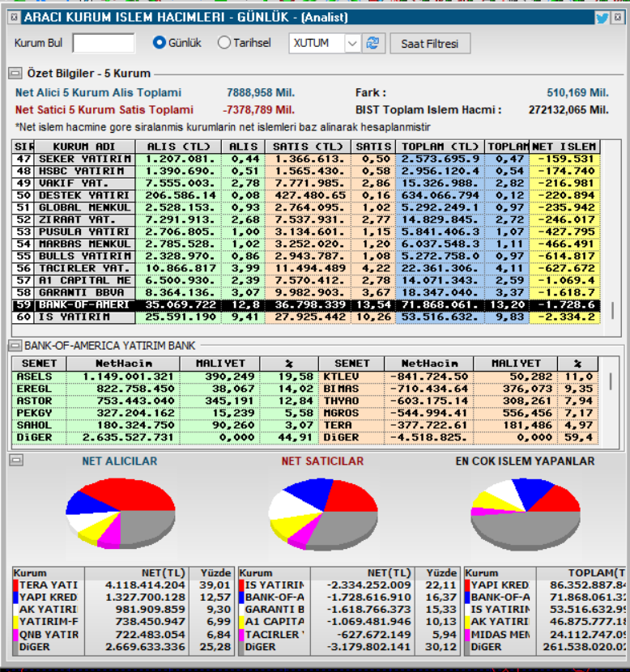Click red swatch beside TERA YATI
630x672 pixels.
(15, 585)
